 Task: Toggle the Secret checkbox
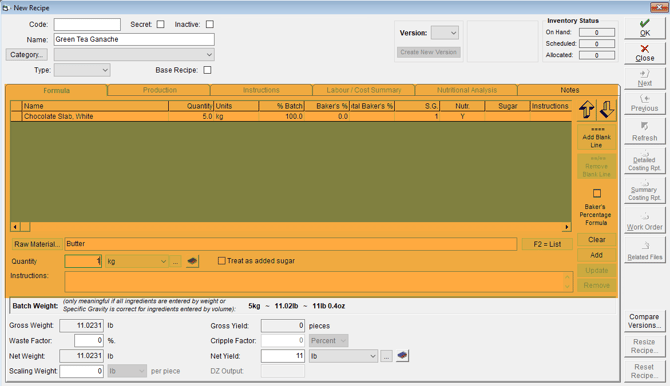[161, 24]
